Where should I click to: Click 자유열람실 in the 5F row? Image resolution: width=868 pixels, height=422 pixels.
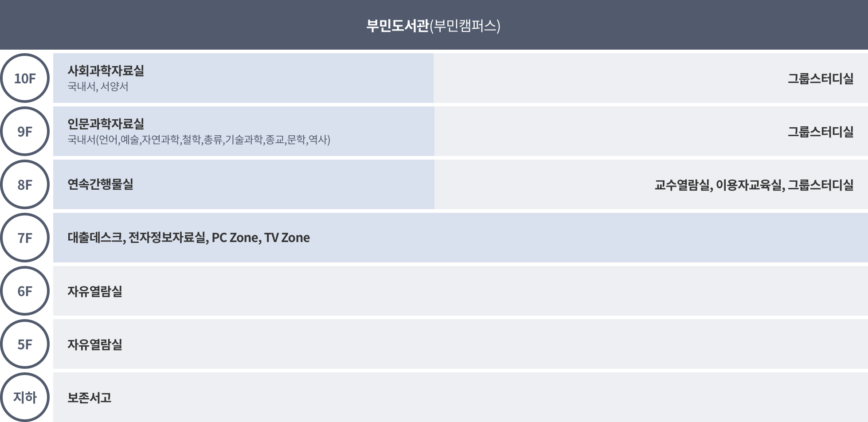point(95,344)
